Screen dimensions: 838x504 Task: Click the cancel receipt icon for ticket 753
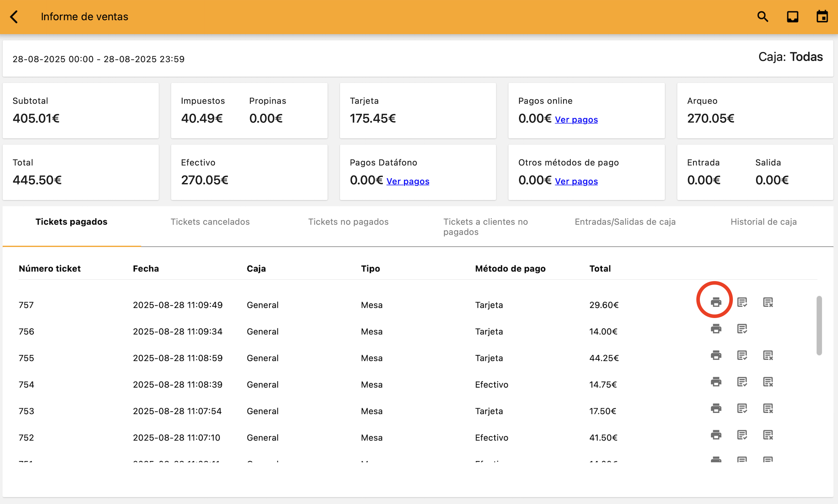coord(768,409)
